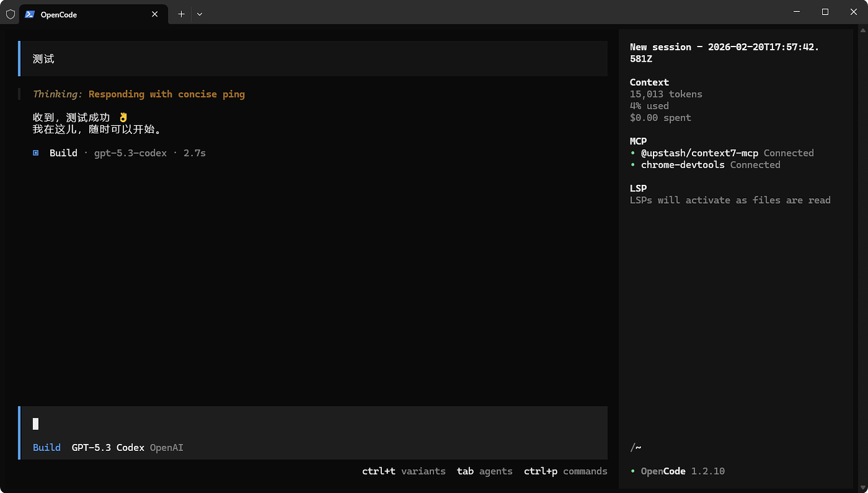Click green dot beside OpenCode version

633,472
